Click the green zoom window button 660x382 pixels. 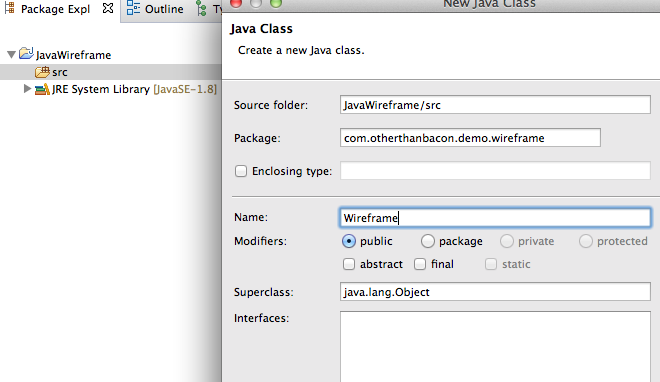[276, 3]
